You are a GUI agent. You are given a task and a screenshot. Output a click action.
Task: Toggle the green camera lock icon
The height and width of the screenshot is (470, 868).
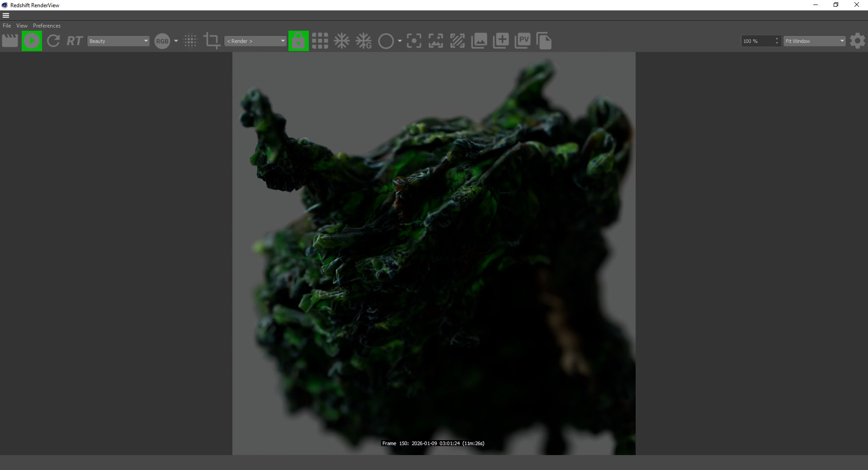coord(298,41)
